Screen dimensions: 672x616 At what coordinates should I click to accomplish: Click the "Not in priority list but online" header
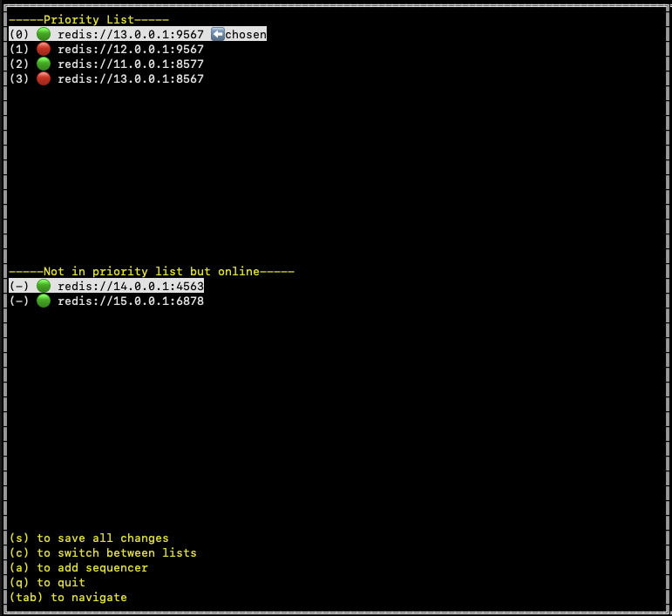click(x=152, y=271)
